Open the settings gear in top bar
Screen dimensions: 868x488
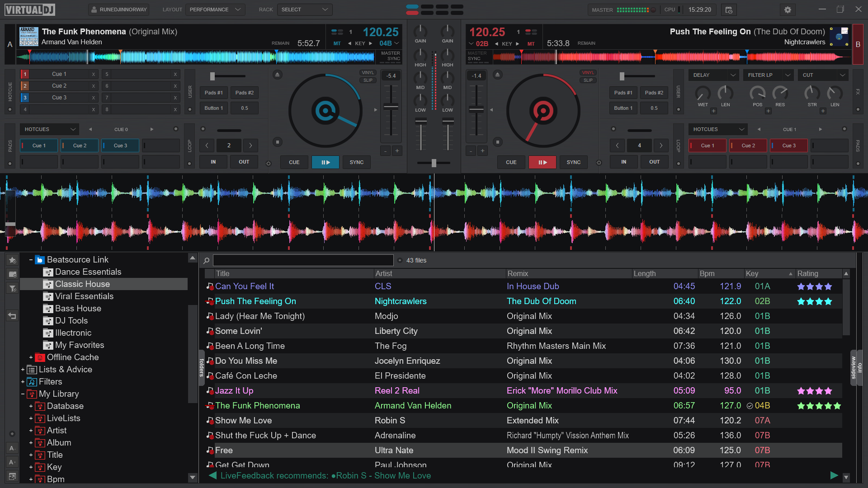point(788,9)
